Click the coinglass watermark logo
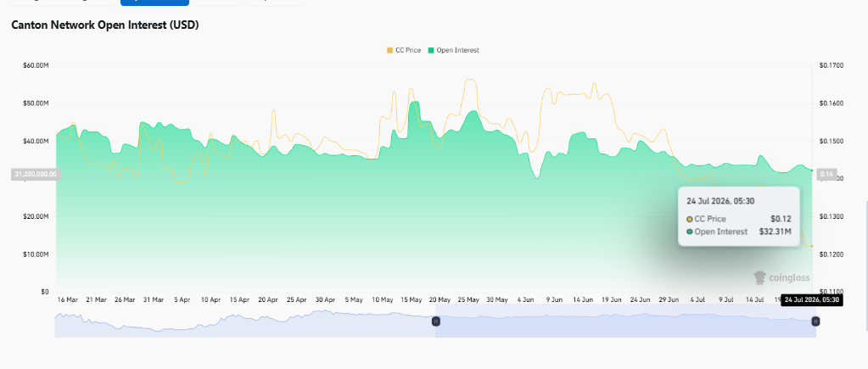 coord(782,277)
